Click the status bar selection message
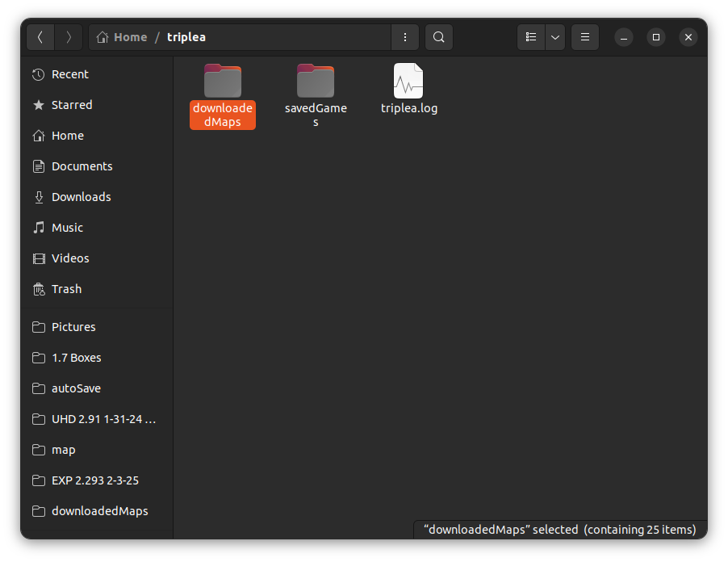The image size is (728, 562). coord(560,530)
